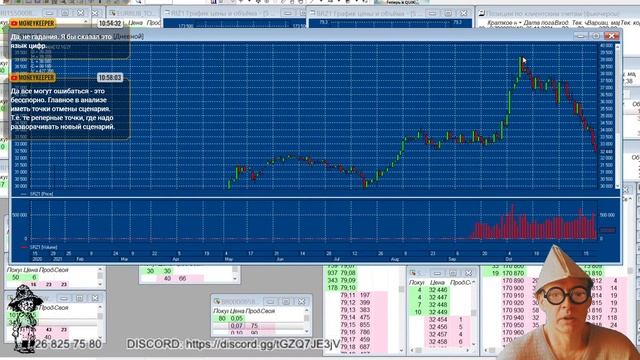Viewport: 640px width, 360px height.
Task: Click down arrow of 79,xx order book scrollbar
Action: point(401,350)
